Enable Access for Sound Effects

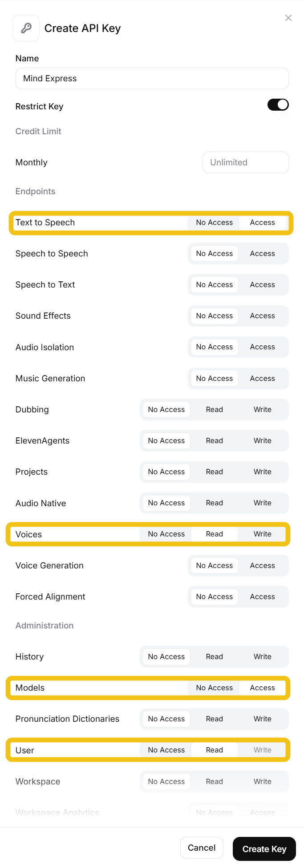263,316
